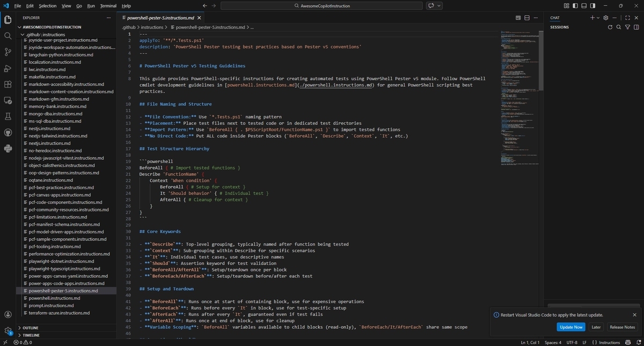Select the powershell-pester-5.instructions.md editor tab
This screenshot has height=346, width=644.
[160, 18]
